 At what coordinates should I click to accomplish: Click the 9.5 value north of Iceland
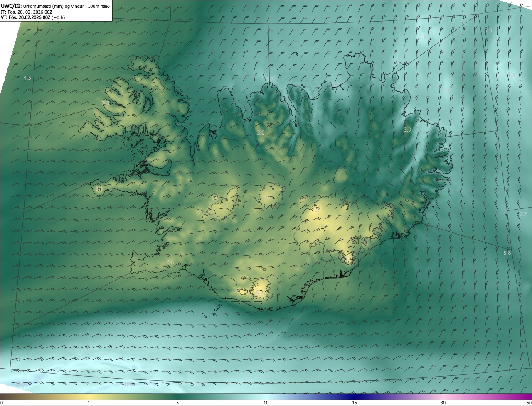(x=422, y=37)
